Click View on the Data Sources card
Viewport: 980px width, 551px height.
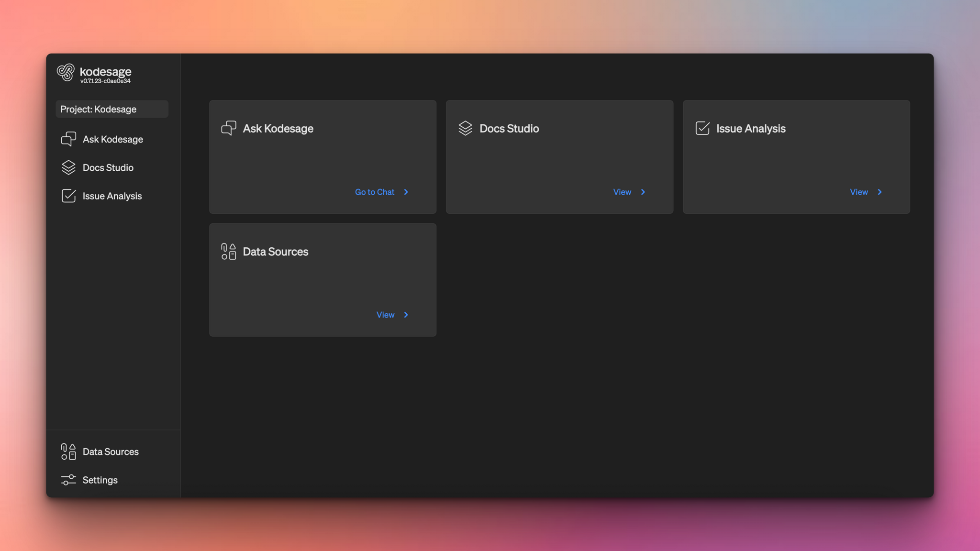coord(385,315)
